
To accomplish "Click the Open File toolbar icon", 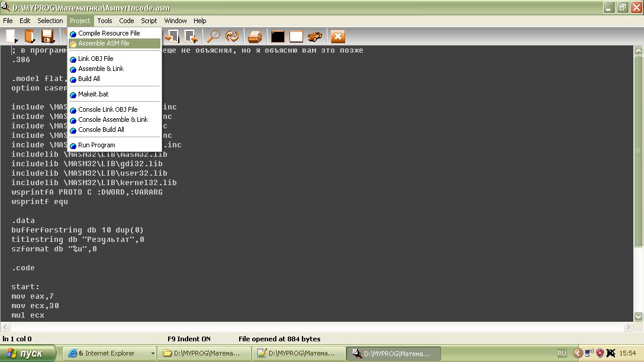I will click(30, 37).
